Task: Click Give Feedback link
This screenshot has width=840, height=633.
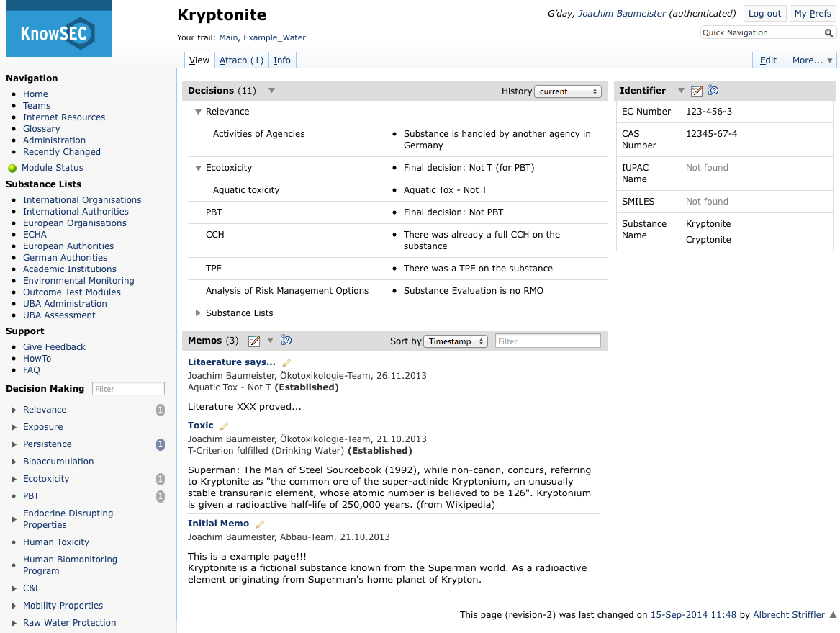Action: 54,347
